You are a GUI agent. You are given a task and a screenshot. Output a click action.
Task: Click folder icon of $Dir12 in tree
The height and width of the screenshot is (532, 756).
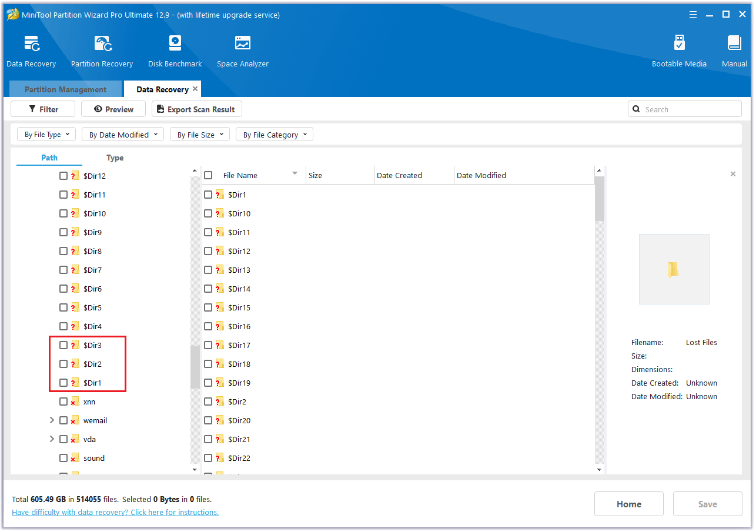coord(75,176)
